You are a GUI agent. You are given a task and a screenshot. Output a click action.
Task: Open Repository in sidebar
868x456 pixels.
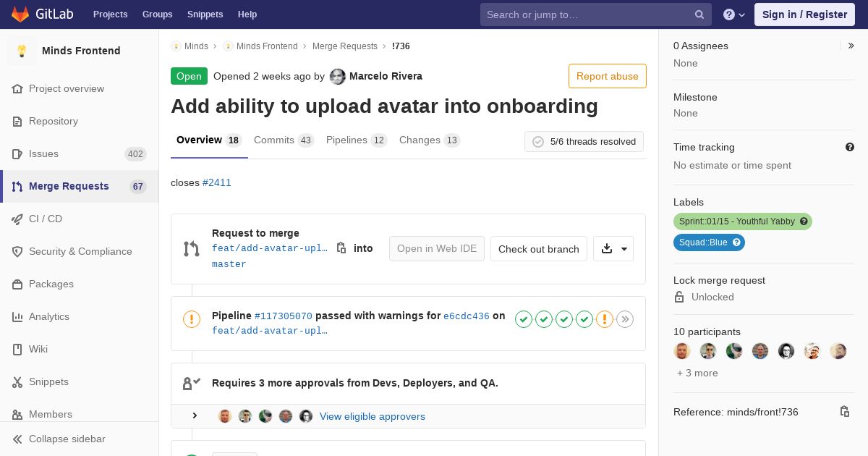80,121
